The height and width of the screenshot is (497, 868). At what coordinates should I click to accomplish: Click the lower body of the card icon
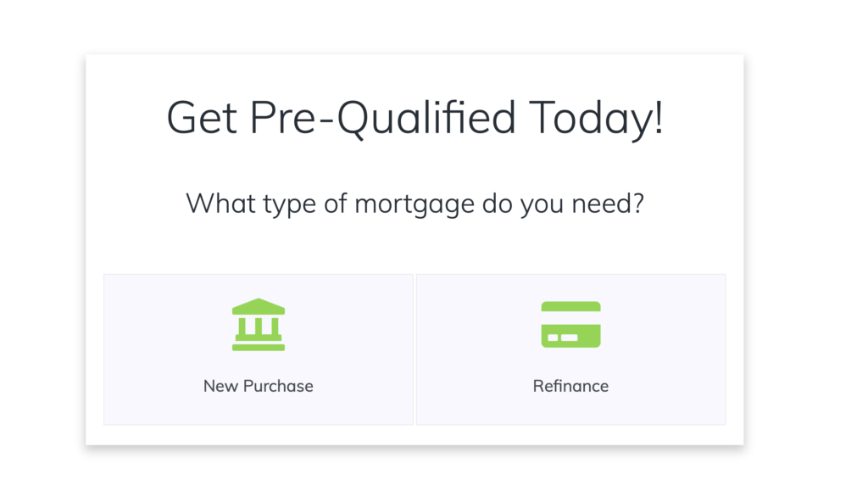[570, 336]
